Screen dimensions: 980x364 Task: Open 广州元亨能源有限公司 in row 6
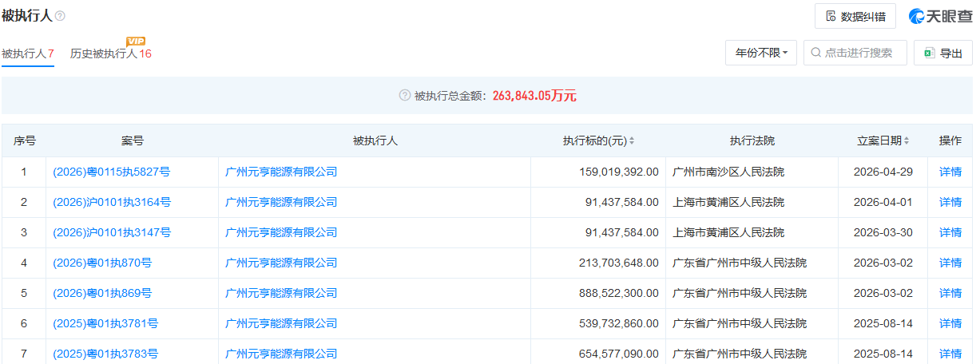tap(281, 323)
